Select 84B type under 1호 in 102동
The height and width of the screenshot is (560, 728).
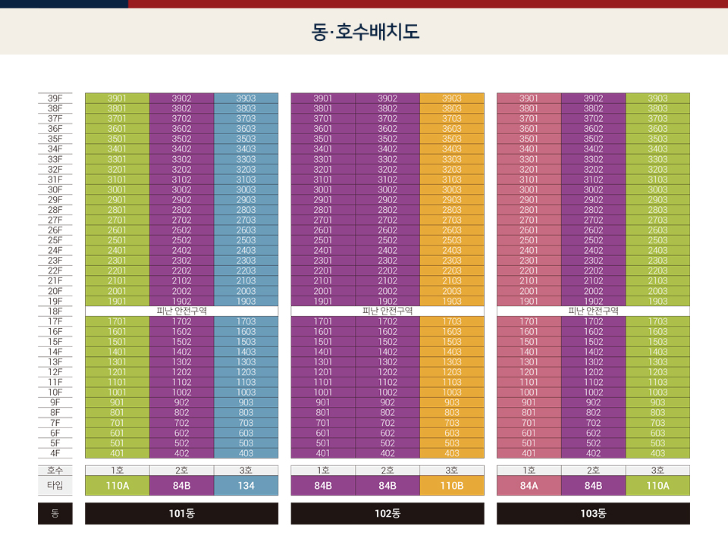point(323,485)
